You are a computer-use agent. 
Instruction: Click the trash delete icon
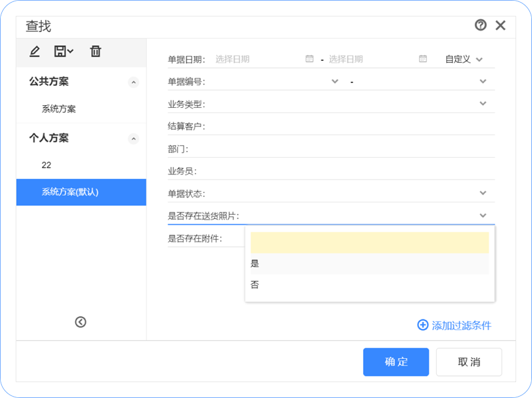click(x=96, y=51)
